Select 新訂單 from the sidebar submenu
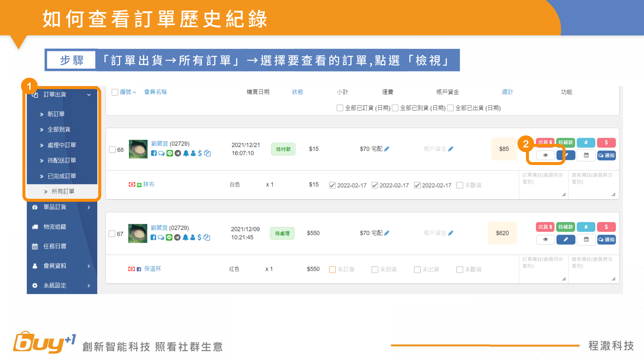This screenshot has width=644, height=362. pyautogui.click(x=56, y=114)
